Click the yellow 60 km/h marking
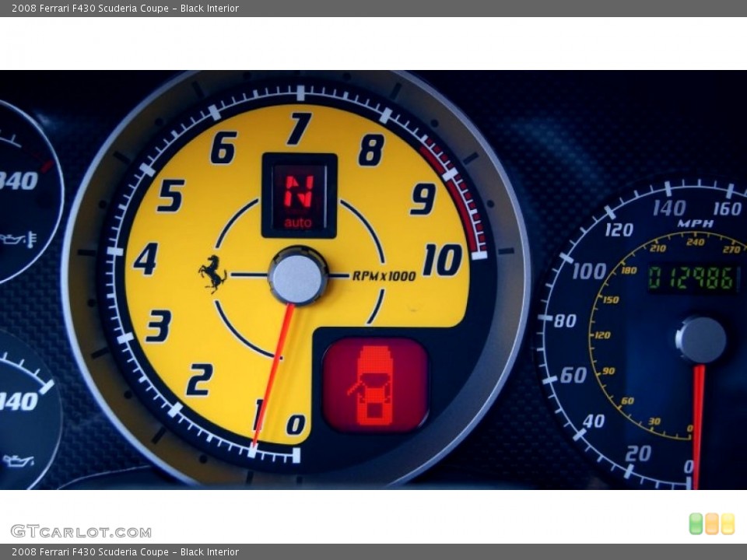The width and height of the screenshot is (747, 560). point(627,401)
